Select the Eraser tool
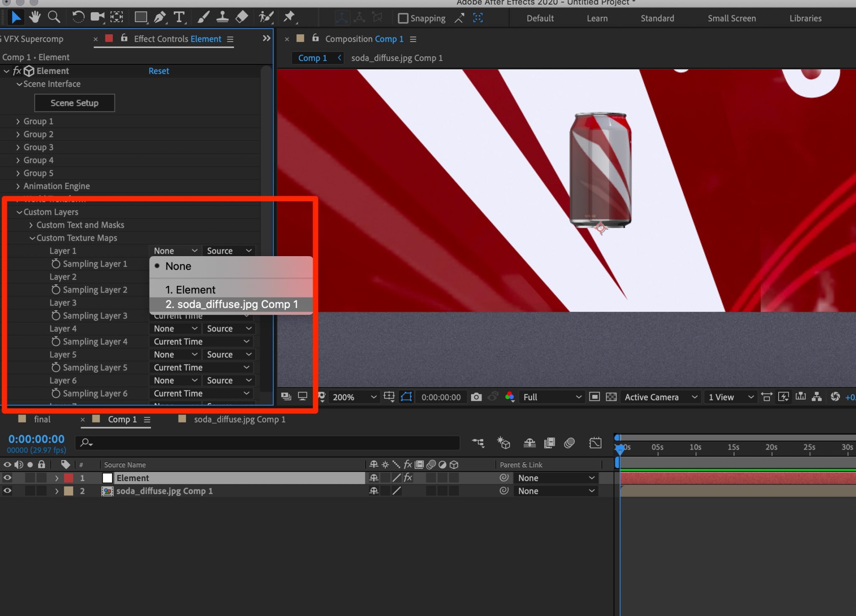Screen dimensions: 856x616 242,17
